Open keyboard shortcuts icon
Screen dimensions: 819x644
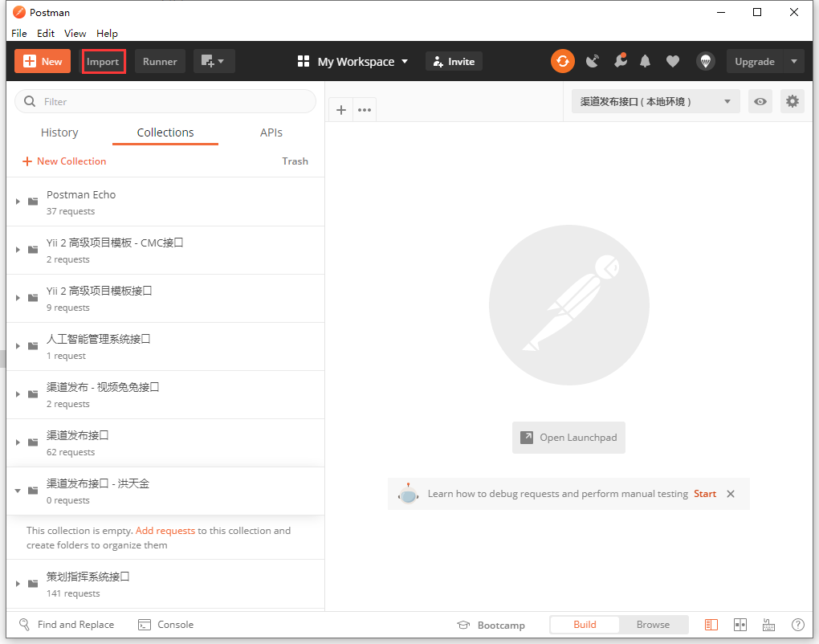tap(769, 625)
